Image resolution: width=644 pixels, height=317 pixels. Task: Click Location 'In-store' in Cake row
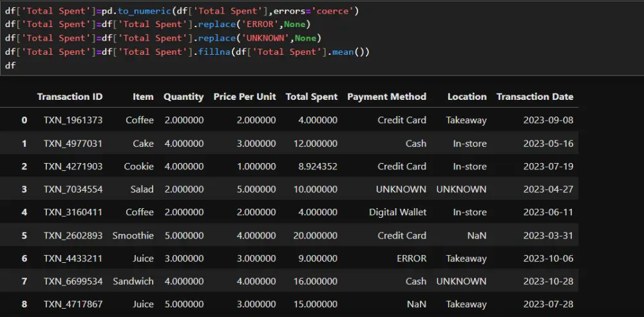(470, 143)
